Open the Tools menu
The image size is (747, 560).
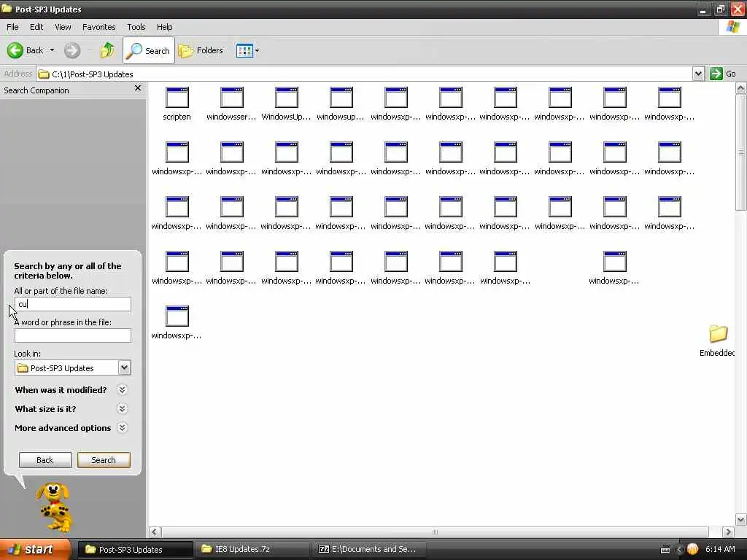(x=136, y=27)
